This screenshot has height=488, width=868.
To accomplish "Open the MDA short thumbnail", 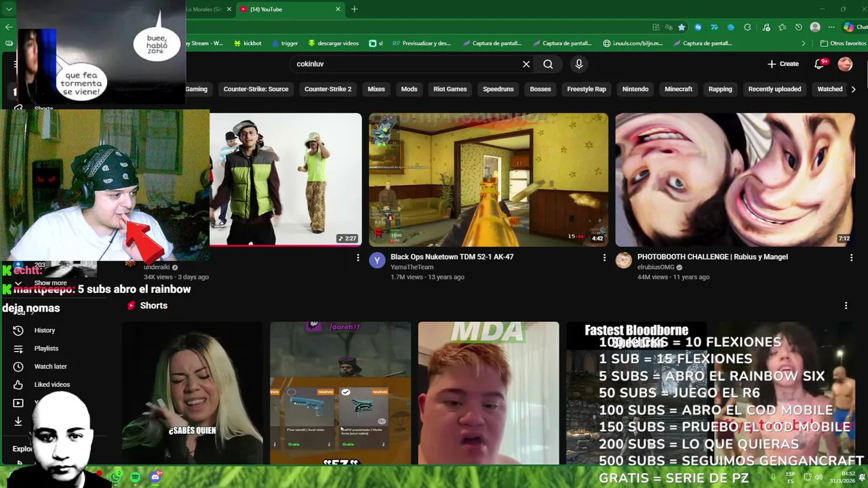I will point(488,393).
